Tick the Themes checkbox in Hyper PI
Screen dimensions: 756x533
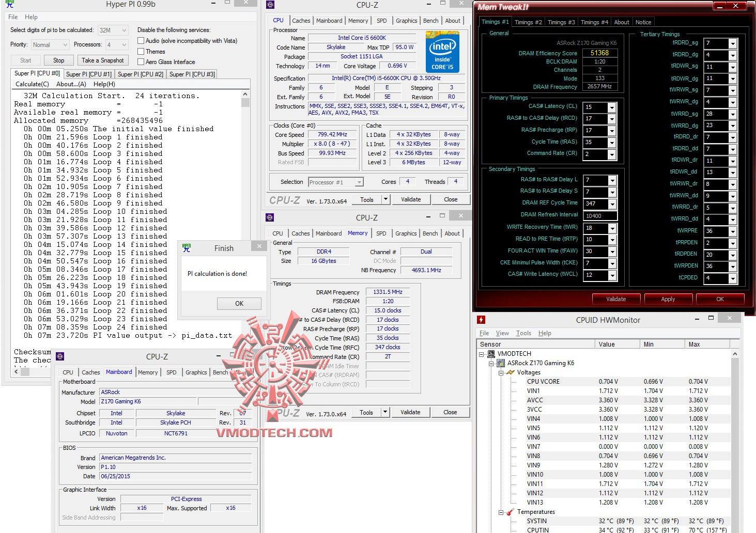pos(141,52)
